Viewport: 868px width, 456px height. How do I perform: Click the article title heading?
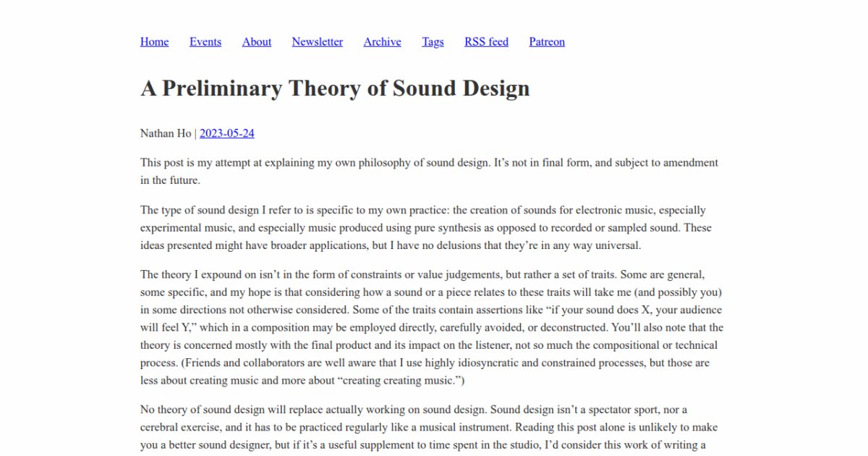[335, 88]
